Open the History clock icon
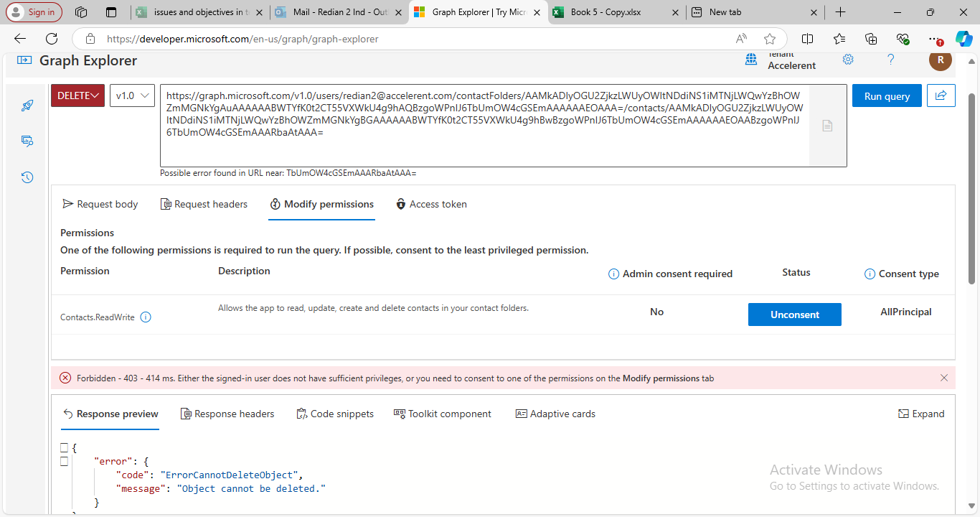 pos(27,177)
